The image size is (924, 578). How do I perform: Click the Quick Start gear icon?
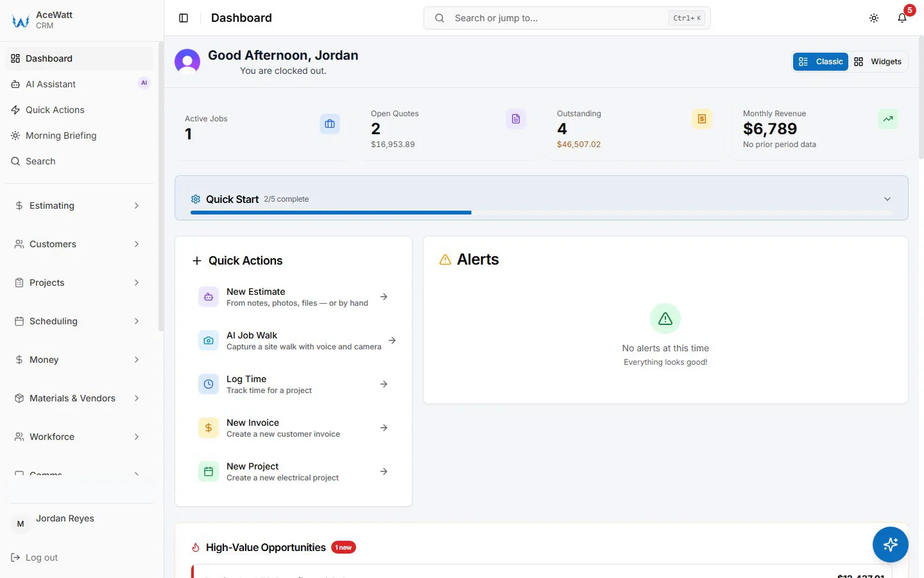click(x=196, y=199)
